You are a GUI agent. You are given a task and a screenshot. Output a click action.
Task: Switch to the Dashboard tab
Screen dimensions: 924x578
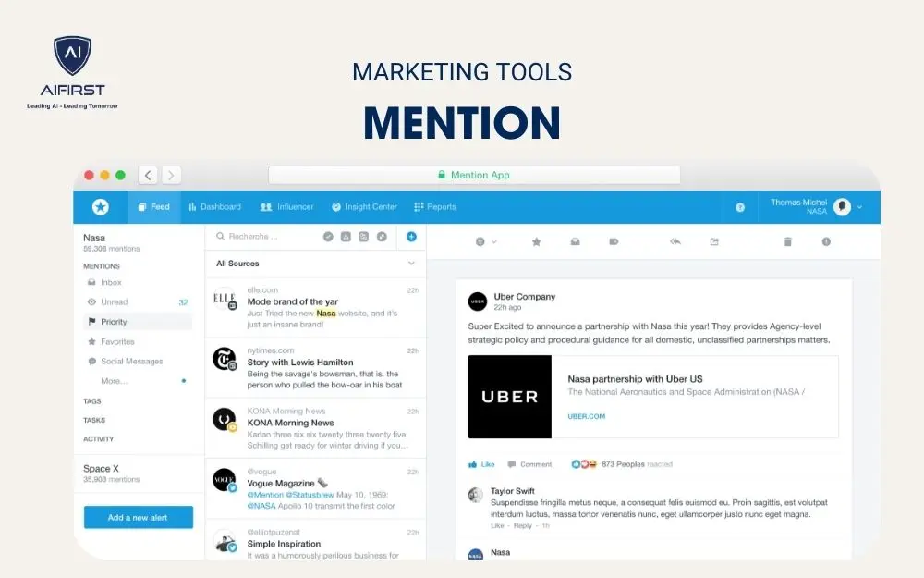pyautogui.click(x=215, y=207)
